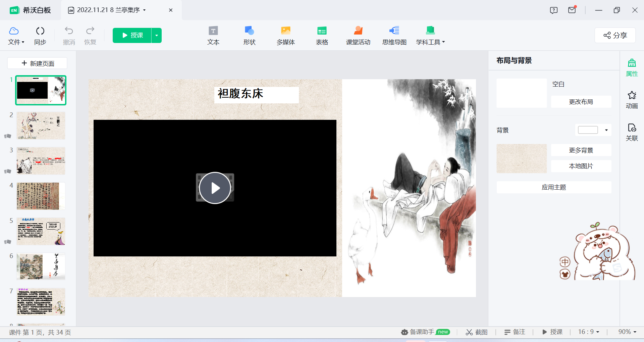Viewport: 644px width, 342px height.
Task: Expand the 文件 menu arrow
Action: pyautogui.click(x=23, y=42)
